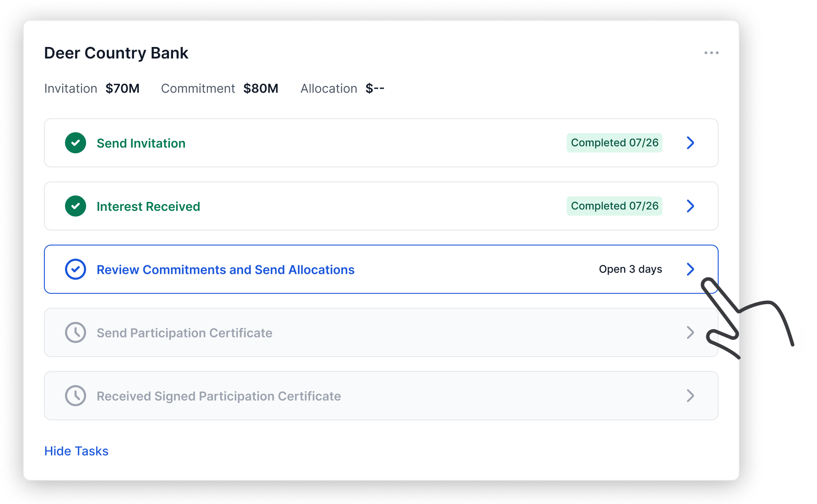Select the Send Participation Certificate task
The image size is (817, 504).
point(690,332)
